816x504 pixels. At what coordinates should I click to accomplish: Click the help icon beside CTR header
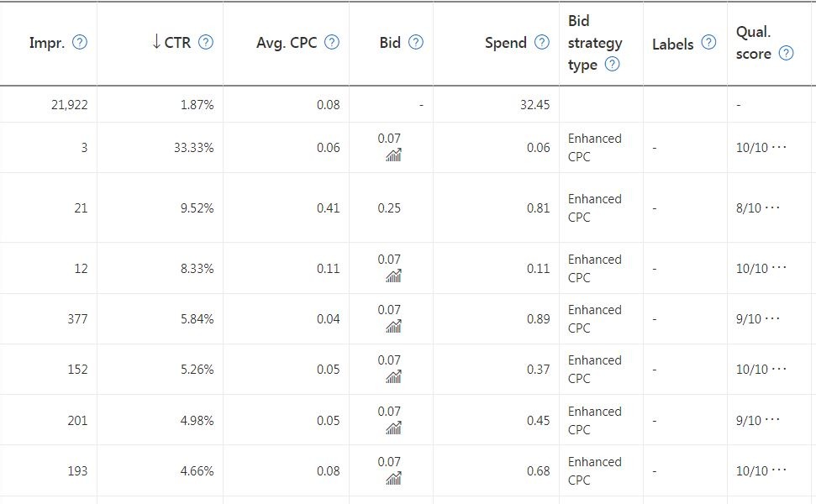(205, 43)
